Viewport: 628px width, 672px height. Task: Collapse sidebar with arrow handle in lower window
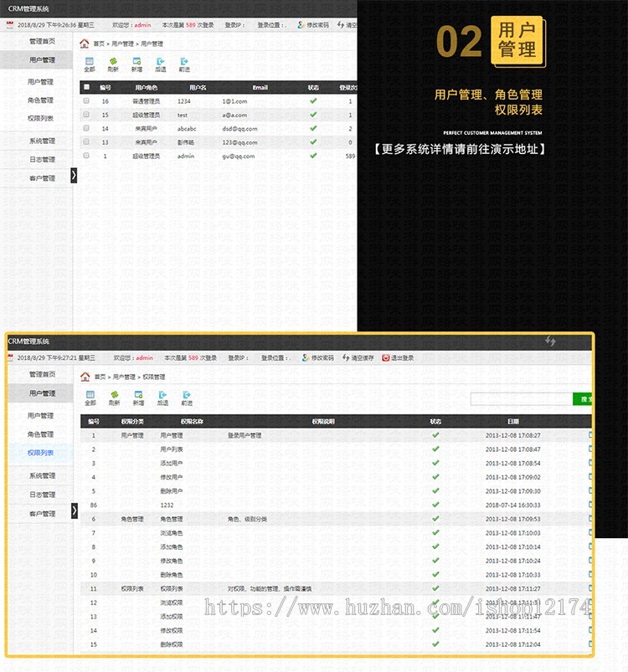click(x=75, y=510)
